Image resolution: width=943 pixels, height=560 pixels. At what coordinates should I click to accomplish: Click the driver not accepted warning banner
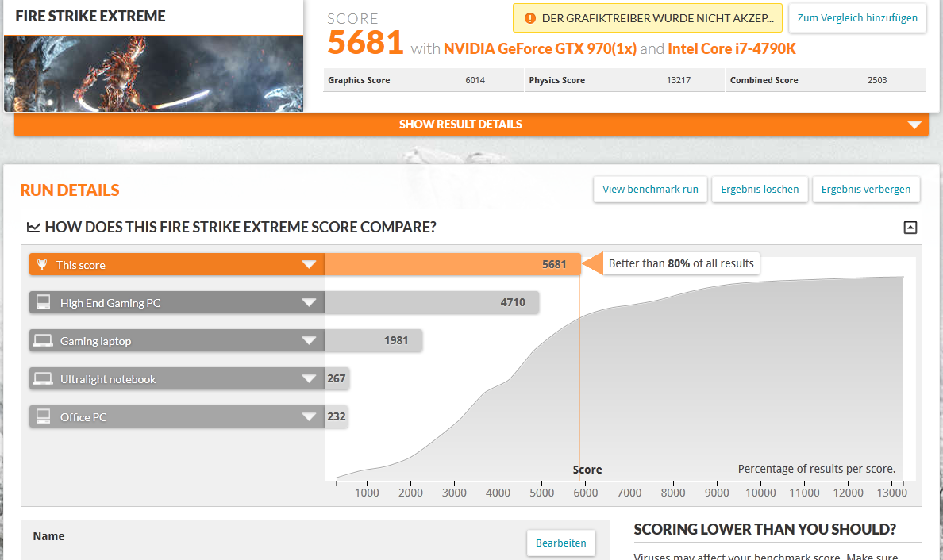pos(647,18)
